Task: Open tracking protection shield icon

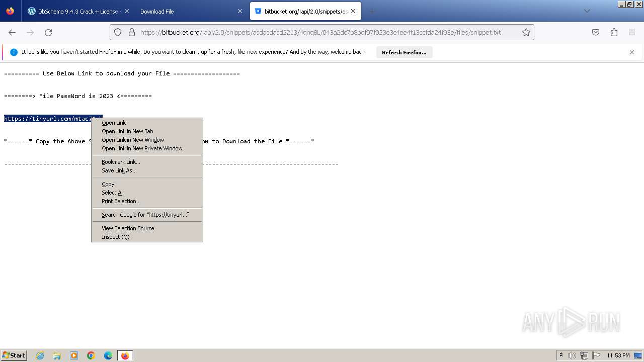Action: click(118, 32)
